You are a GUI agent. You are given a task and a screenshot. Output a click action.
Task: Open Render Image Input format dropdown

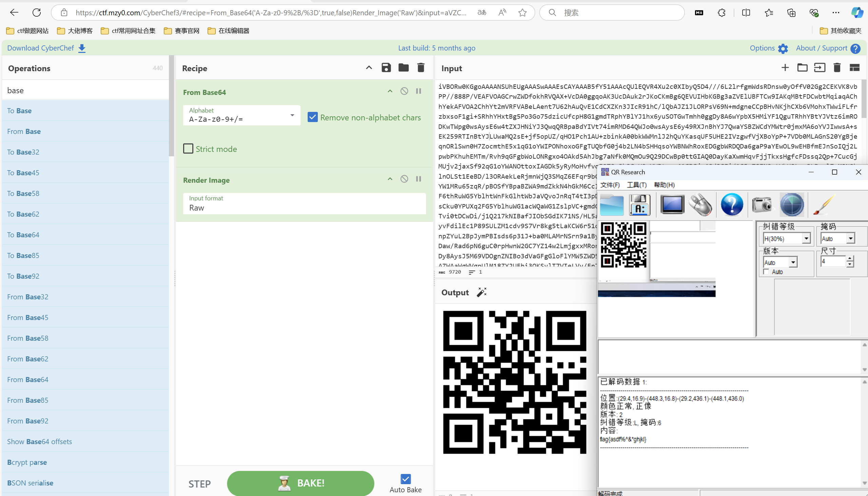[x=304, y=203]
